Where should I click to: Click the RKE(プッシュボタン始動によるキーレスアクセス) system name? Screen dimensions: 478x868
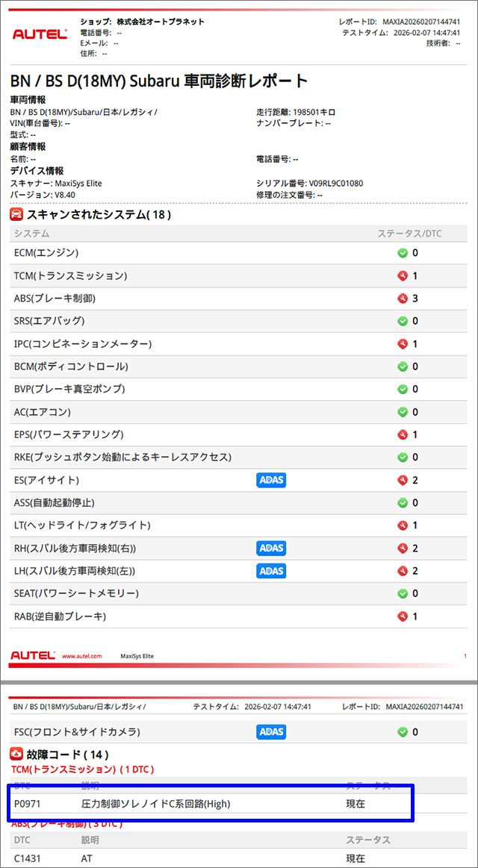[122, 458]
